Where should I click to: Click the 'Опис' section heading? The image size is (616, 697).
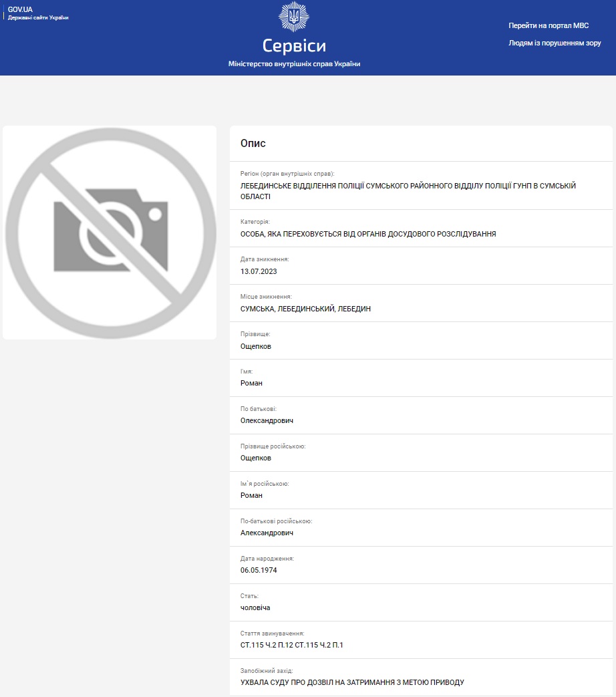click(x=253, y=144)
